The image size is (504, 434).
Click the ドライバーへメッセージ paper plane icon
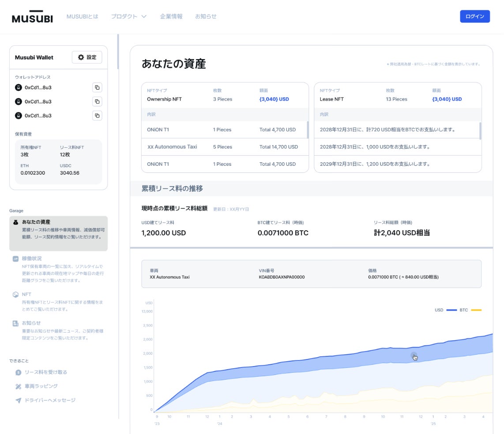pyautogui.click(x=19, y=400)
